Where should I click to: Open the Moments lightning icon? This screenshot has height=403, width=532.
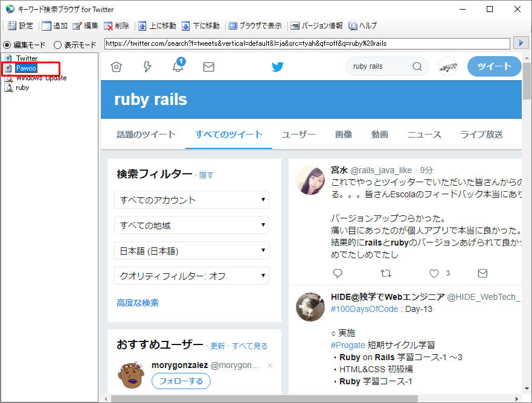coord(147,67)
